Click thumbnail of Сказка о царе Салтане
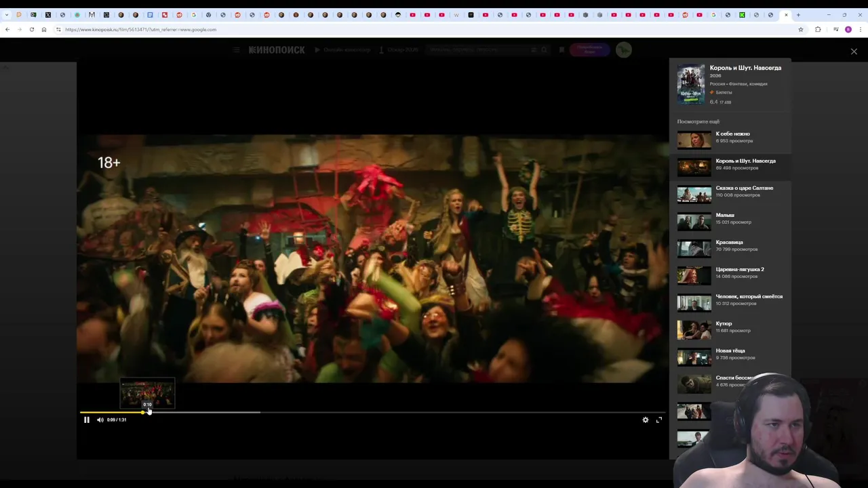This screenshot has height=488, width=868. [694, 194]
